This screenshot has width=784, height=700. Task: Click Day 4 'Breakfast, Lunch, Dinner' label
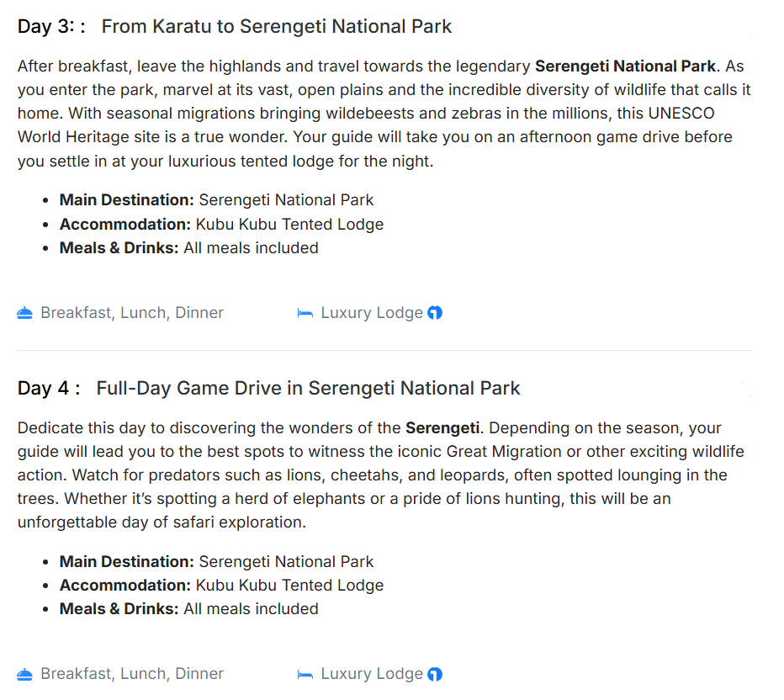132,674
